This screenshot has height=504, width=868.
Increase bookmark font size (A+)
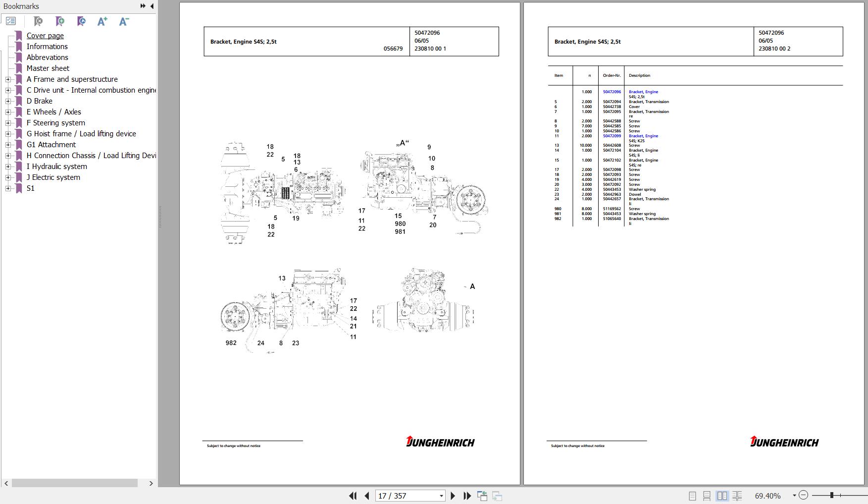102,21
